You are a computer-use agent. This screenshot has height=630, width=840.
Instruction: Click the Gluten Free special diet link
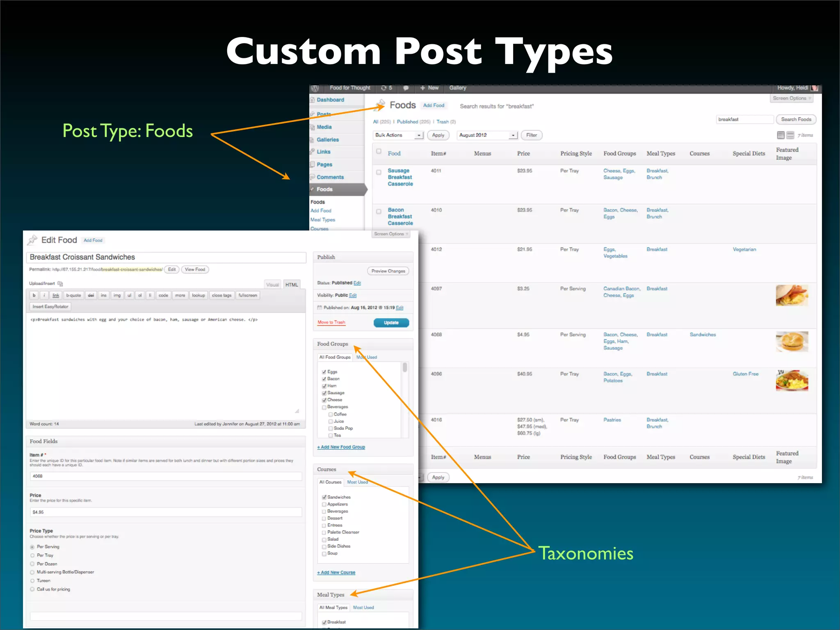tap(746, 374)
